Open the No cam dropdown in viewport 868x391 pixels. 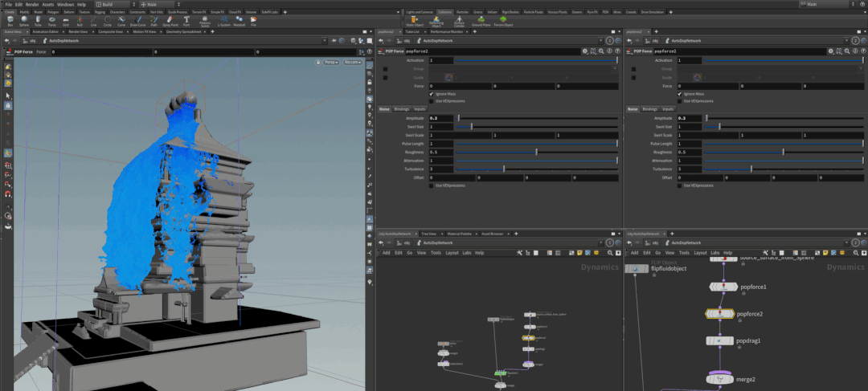[351, 63]
